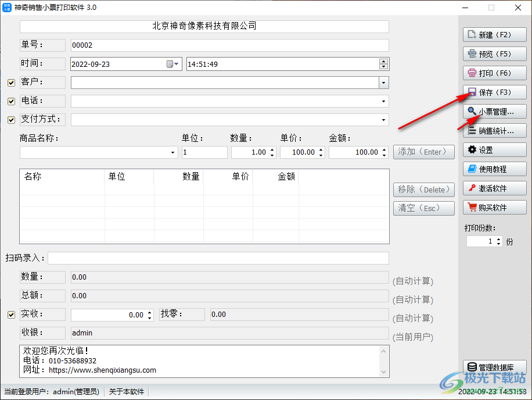The height and width of the screenshot is (400, 532).
Task: Toggle the 支付方式 (payment method) checkbox
Action: (11, 120)
